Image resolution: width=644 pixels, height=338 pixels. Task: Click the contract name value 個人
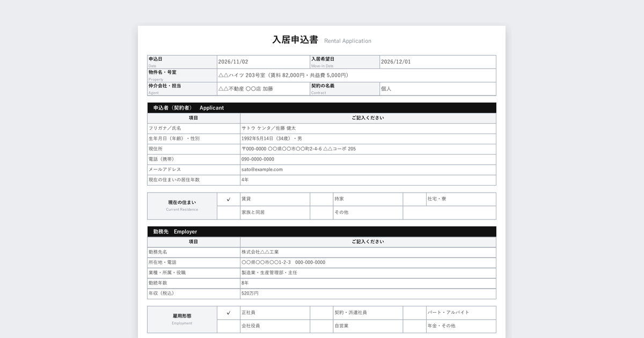click(x=438, y=89)
